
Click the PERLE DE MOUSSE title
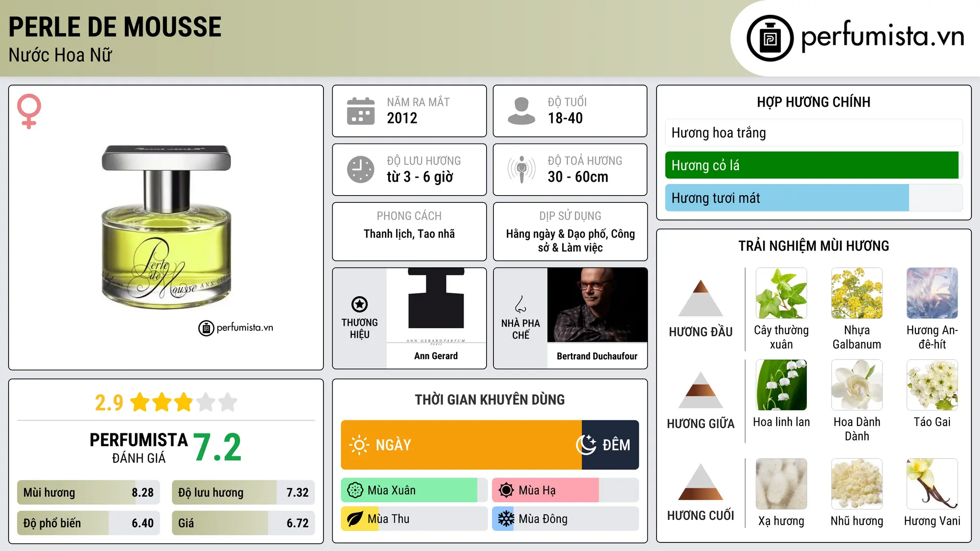[115, 27]
